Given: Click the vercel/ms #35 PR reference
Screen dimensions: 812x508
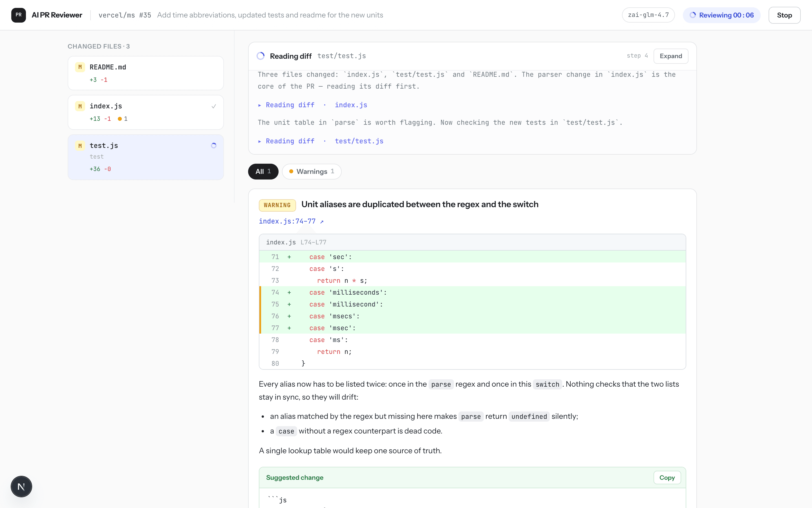Looking at the screenshot, I should [x=125, y=15].
